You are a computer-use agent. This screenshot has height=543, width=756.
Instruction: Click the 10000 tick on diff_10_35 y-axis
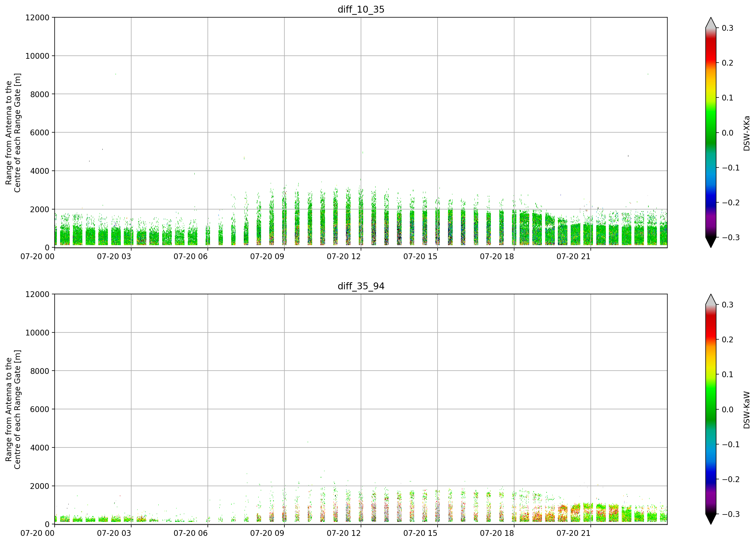point(37,56)
